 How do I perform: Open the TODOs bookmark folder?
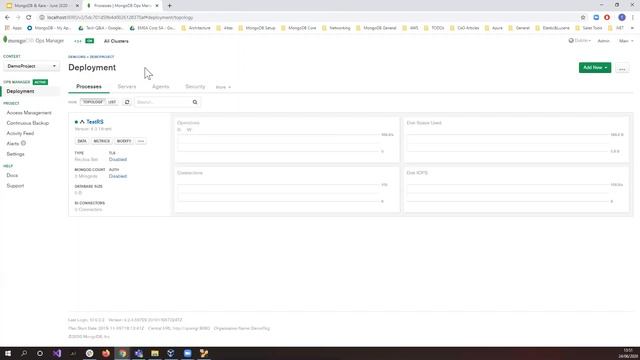click(434, 28)
